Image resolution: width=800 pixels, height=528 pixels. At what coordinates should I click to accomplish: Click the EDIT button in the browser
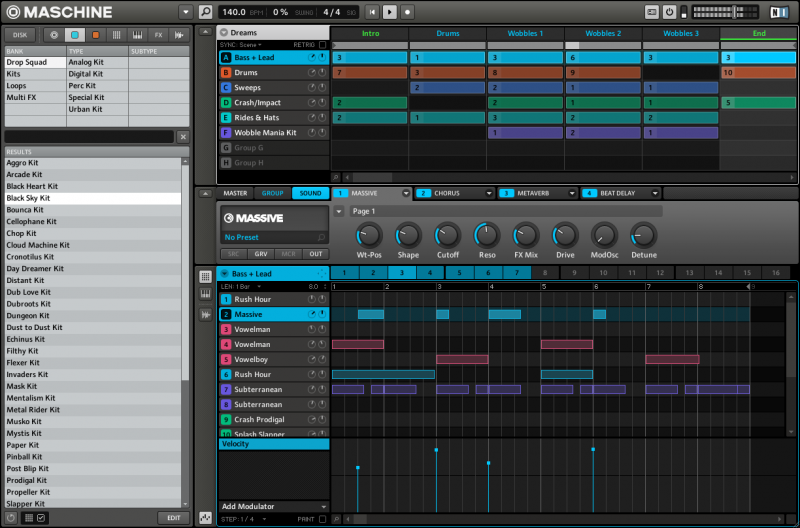(173, 518)
